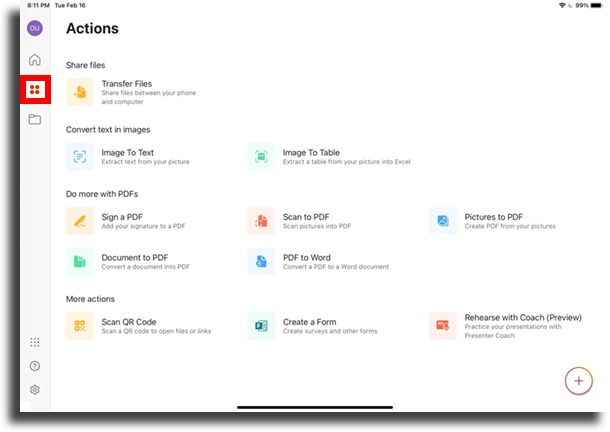610x432 pixels.
Task: Tap 'Extract text from your picture' description
Action: [145, 162]
